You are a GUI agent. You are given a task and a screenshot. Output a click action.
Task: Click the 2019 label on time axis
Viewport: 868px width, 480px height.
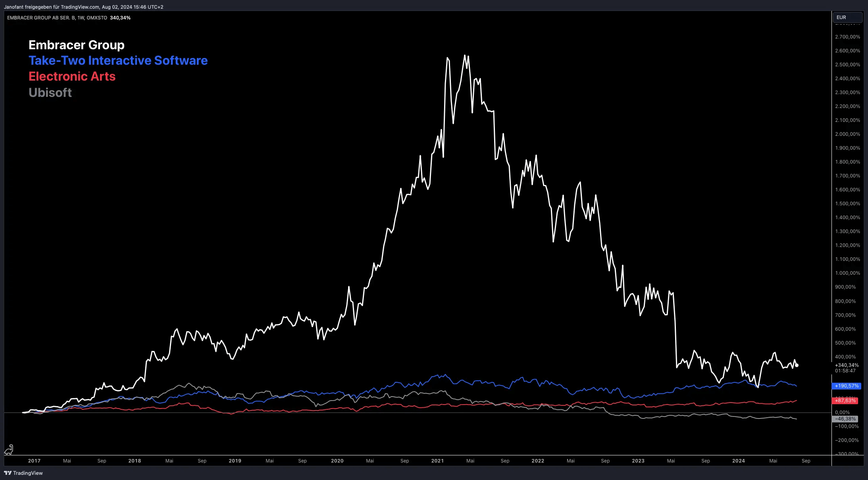pyautogui.click(x=235, y=461)
